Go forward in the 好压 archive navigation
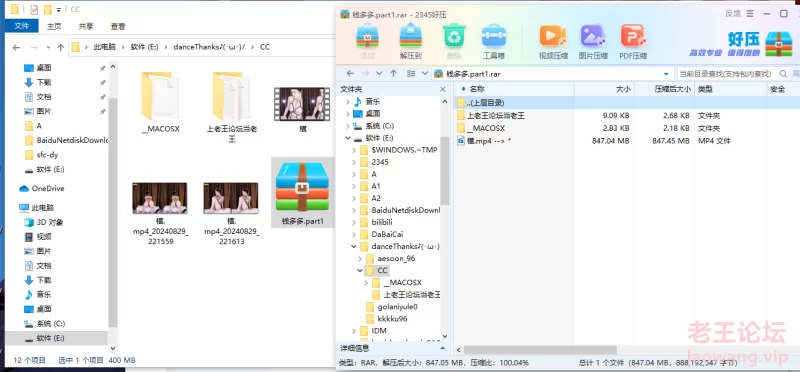This screenshot has width=800, height=372. click(364, 73)
